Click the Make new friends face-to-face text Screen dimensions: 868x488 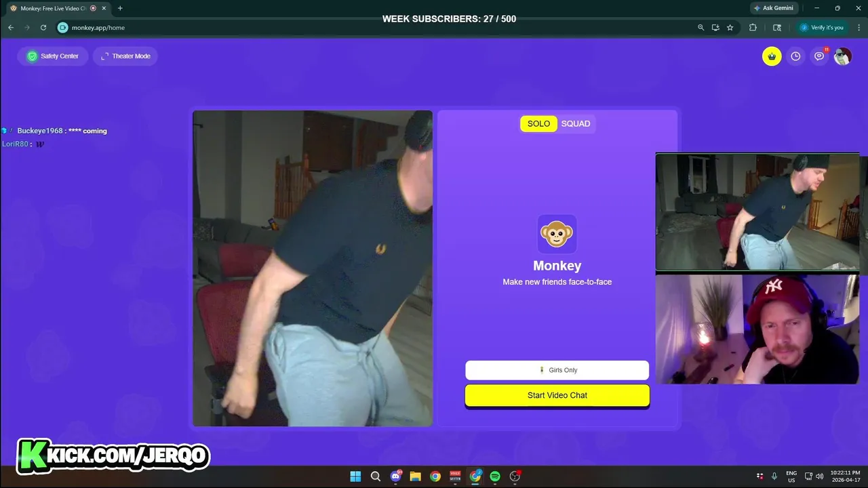(557, 282)
